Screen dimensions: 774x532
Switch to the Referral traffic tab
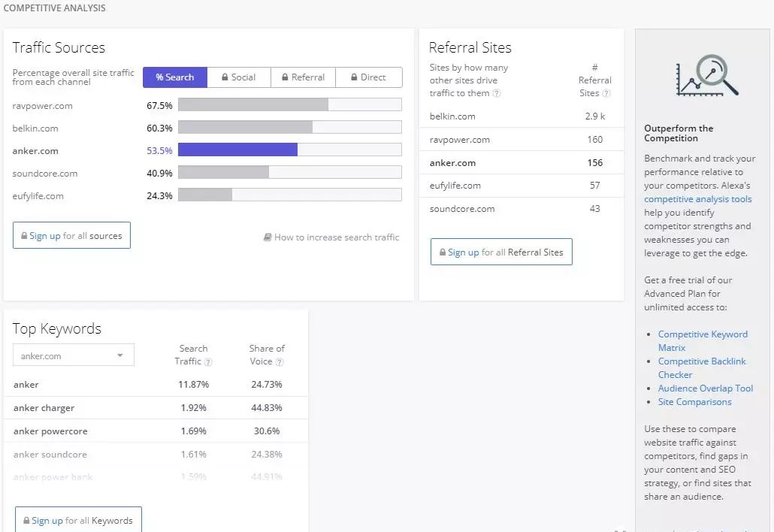tap(303, 77)
